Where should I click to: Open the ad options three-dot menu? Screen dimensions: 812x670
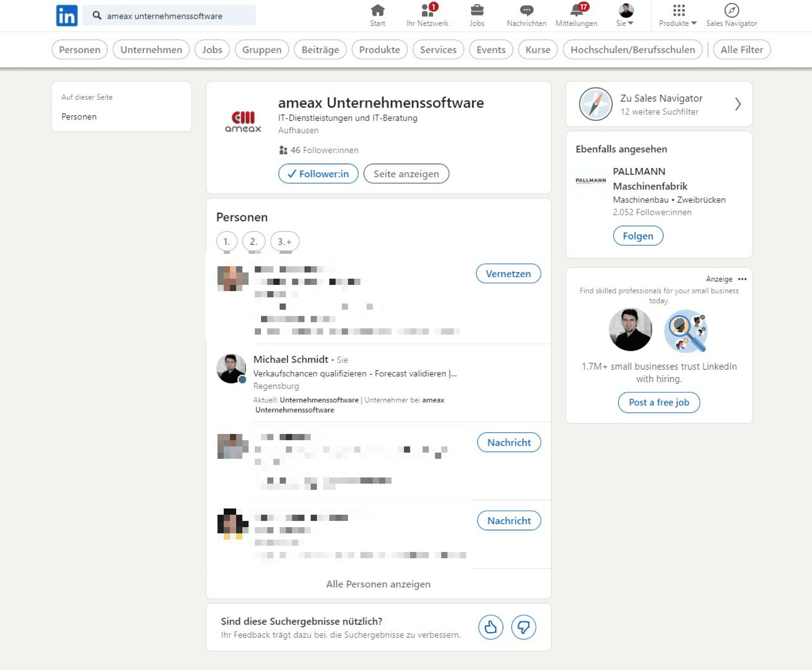coord(742,279)
